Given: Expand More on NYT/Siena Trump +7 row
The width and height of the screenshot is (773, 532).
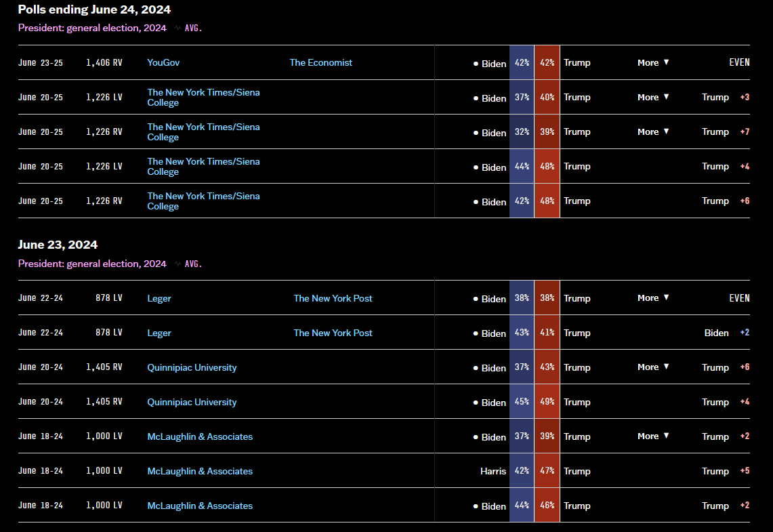Looking at the screenshot, I should (653, 131).
